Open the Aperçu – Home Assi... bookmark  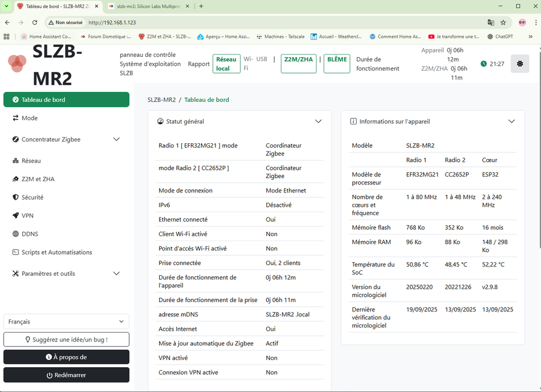(x=223, y=37)
